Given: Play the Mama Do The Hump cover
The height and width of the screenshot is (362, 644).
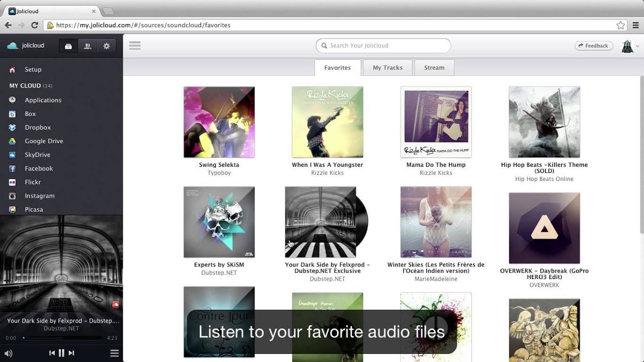Looking at the screenshot, I should coord(436,122).
